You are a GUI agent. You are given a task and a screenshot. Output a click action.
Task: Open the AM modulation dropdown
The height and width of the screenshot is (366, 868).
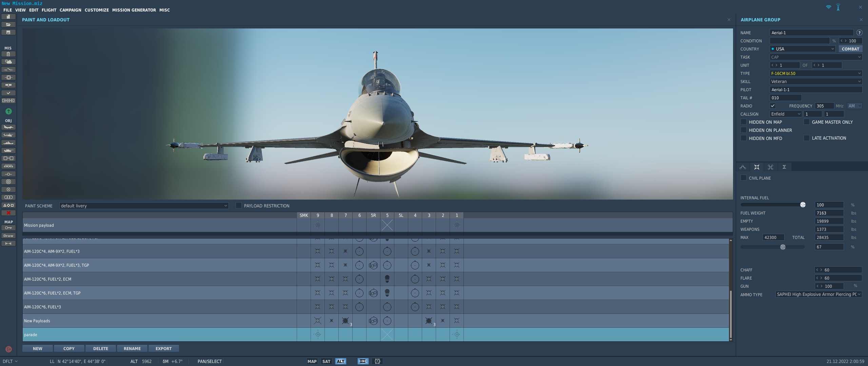(854, 106)
